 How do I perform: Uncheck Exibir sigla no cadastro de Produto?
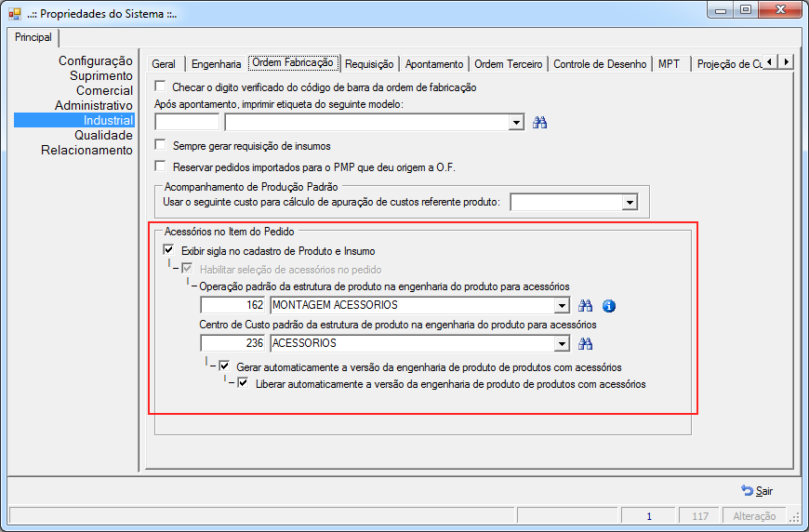[x=168, y=250]
